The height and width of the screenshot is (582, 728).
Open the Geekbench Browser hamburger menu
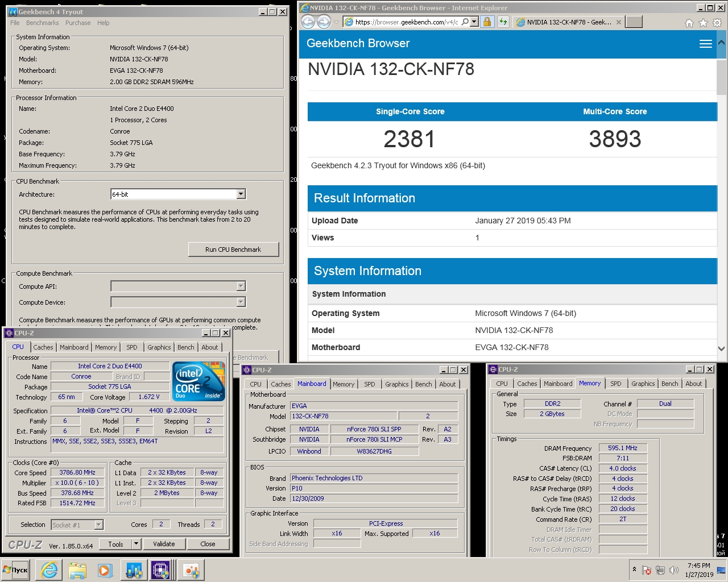[706, 44]
